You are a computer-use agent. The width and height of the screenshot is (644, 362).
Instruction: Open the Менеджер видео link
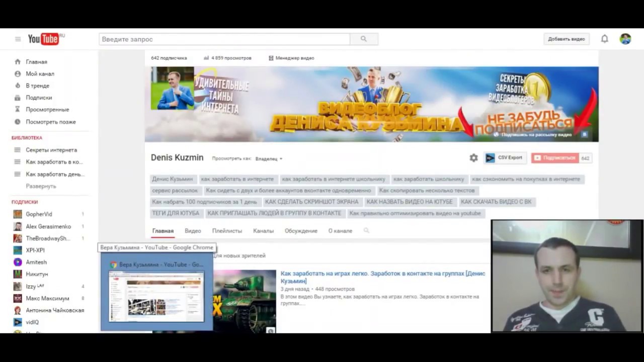[291, 58]
